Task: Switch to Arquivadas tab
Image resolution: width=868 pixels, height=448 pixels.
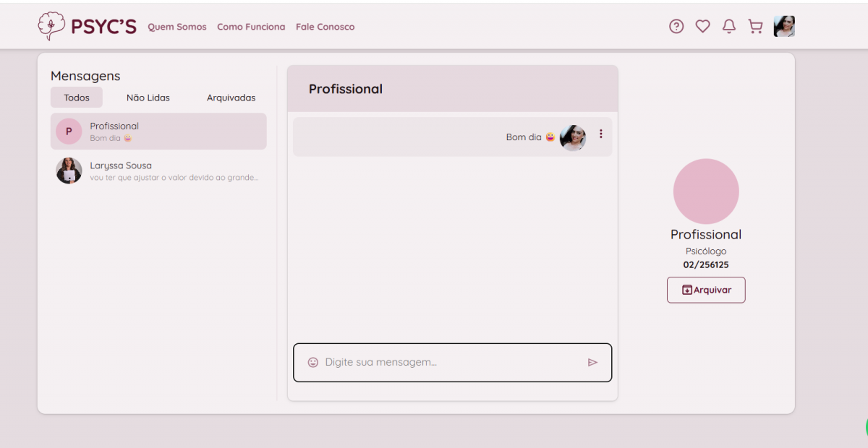Action: (x=231, y=98)
